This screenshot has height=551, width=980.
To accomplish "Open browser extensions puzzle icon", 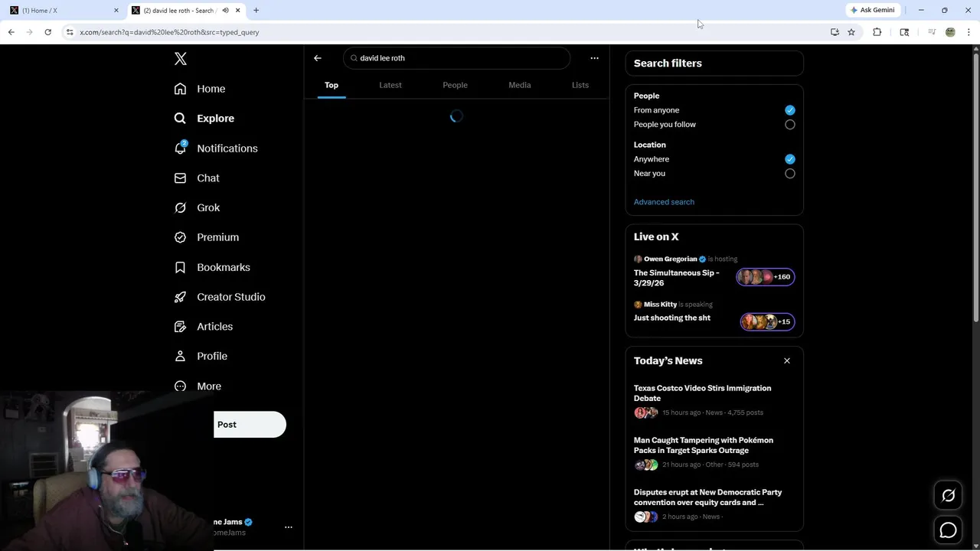I will [x=877, y=32].
